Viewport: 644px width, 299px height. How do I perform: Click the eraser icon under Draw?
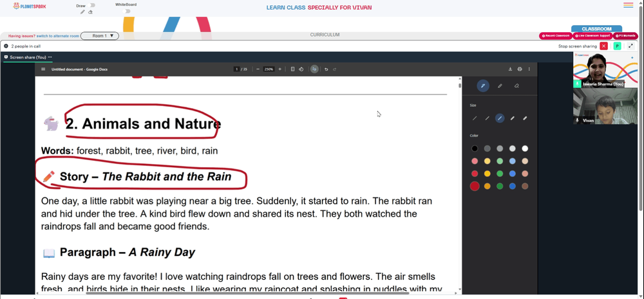[90, 12]
